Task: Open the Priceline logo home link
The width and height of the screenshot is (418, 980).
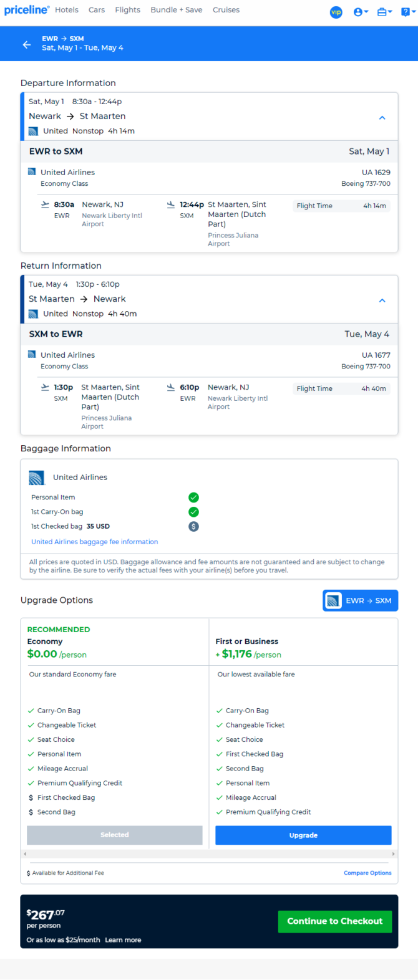Action: tap(27, 10)
